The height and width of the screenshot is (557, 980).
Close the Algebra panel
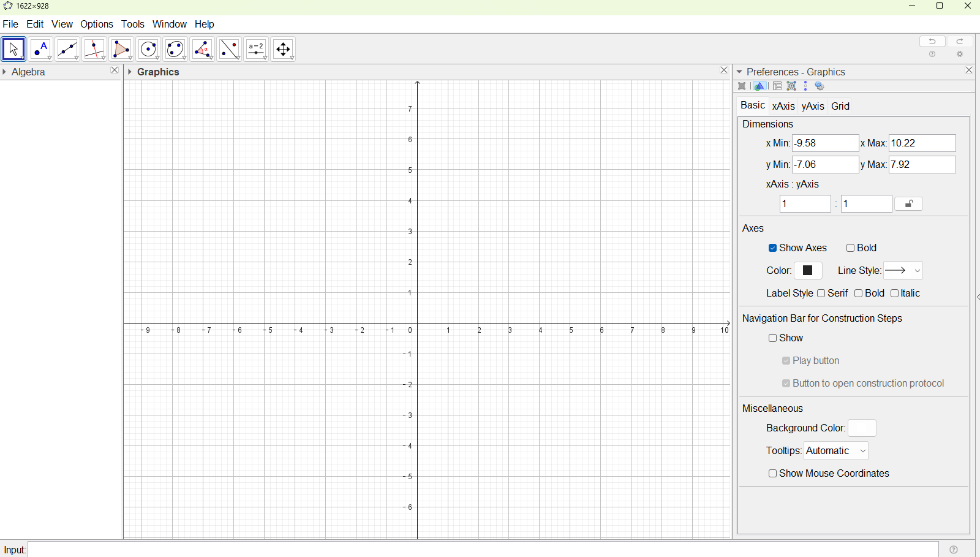[115, 70]
